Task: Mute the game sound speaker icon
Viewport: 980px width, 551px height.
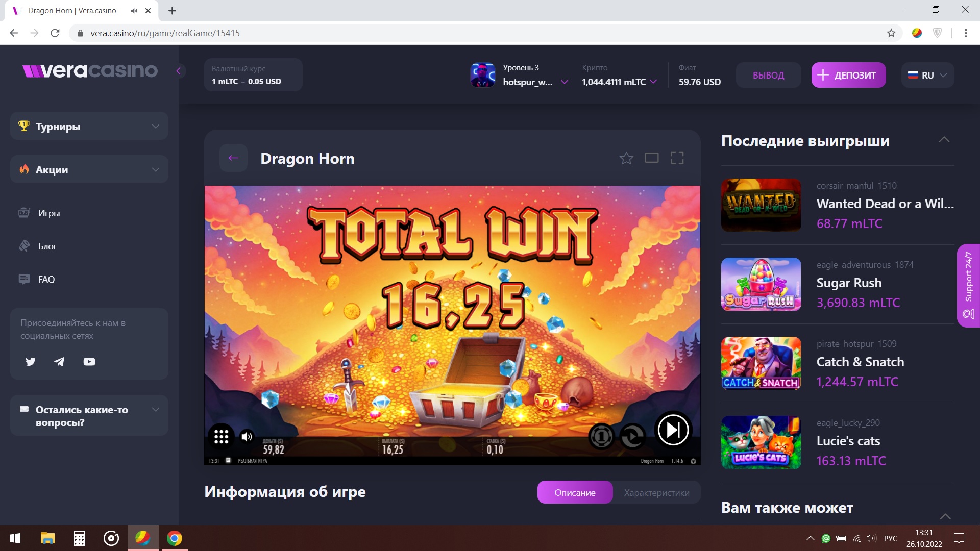Action: point(247,436)
